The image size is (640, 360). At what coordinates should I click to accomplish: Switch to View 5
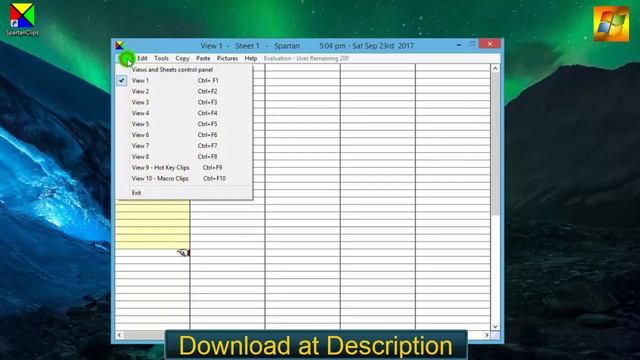pyautogui.click(x=184, y=124)
